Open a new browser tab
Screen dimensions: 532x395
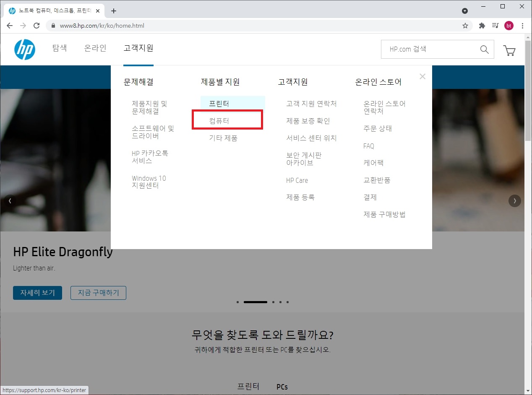[x=113, y=11]
